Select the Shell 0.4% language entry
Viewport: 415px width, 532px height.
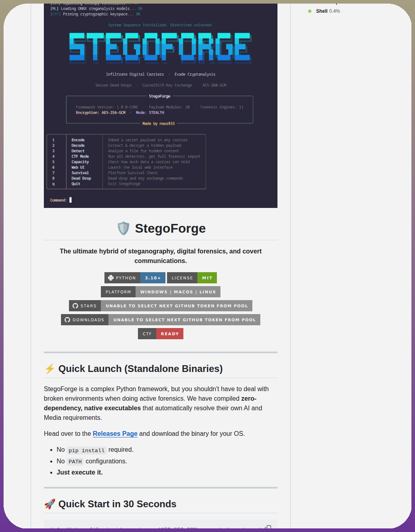point(324,11)
